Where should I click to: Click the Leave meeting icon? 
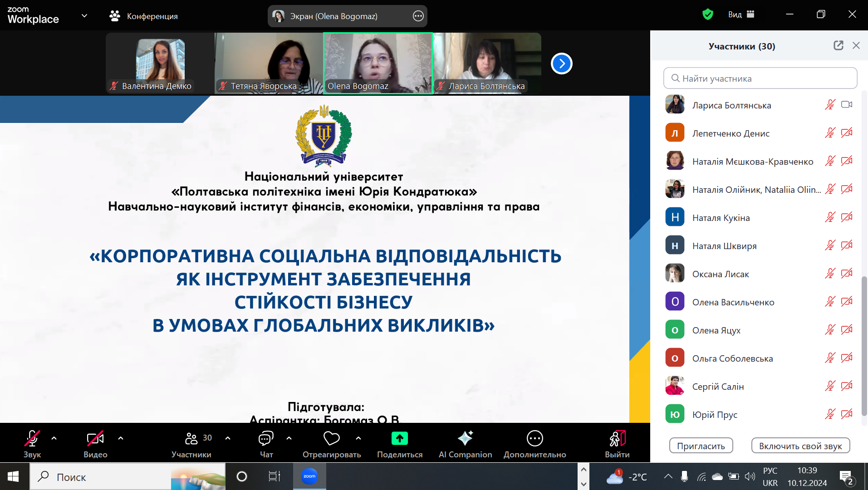click(x=617, y=439)
